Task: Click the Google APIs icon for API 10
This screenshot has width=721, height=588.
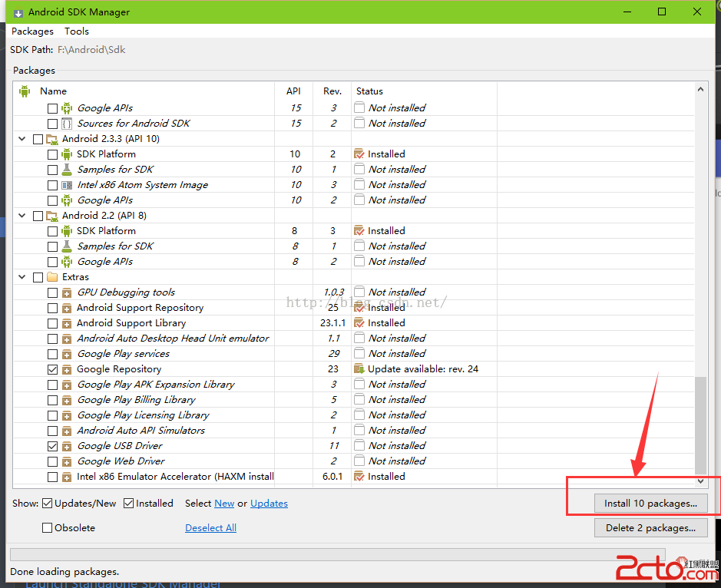Action: (67, 200)
